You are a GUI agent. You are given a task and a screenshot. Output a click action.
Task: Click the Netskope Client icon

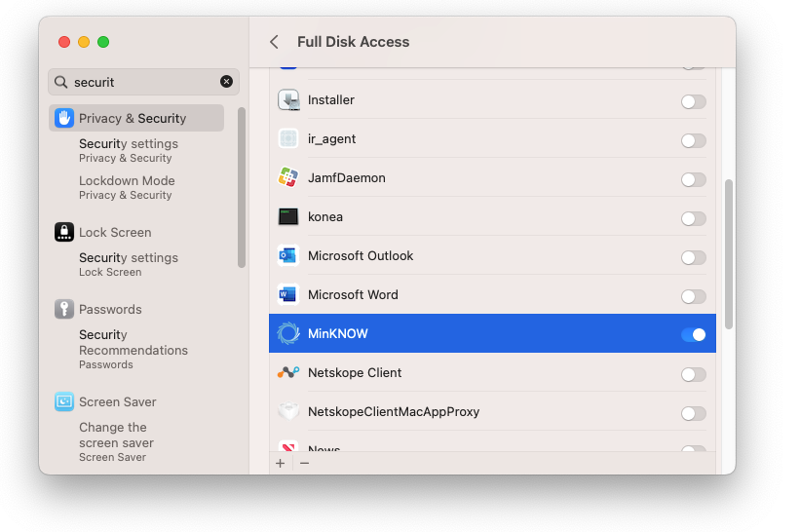288,373
